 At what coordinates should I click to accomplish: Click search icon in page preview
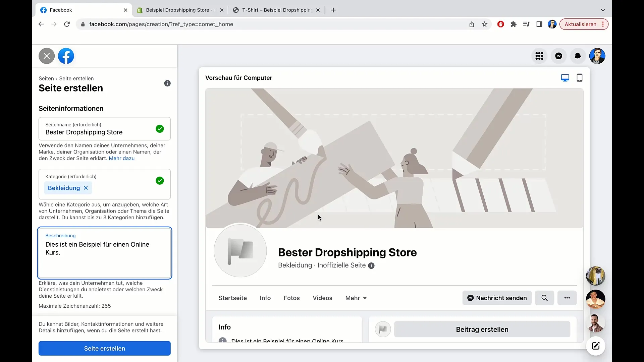[x=544, y=298]
